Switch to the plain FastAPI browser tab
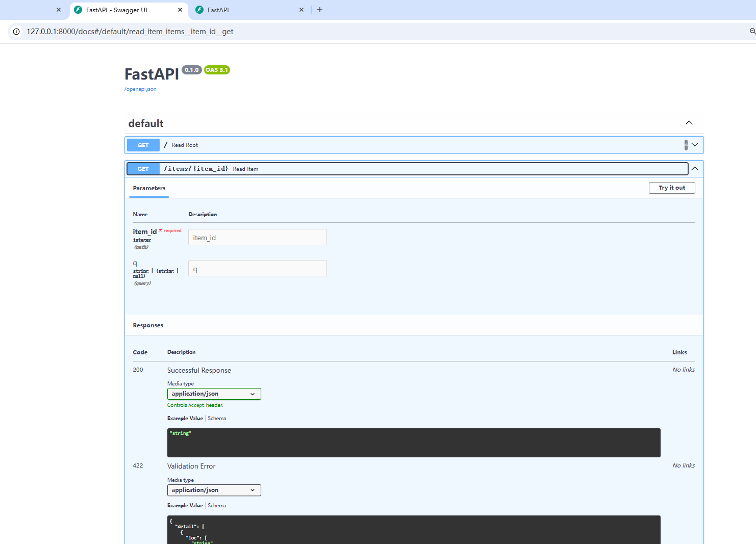 tap(249, 10)
